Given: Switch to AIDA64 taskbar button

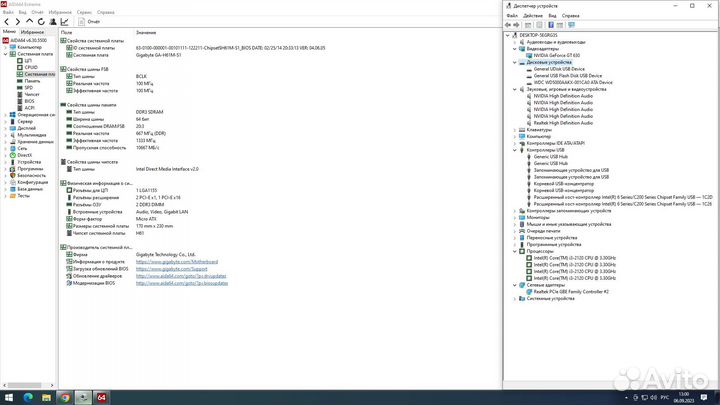Looking at the screenshot, I should pos(101,397).
